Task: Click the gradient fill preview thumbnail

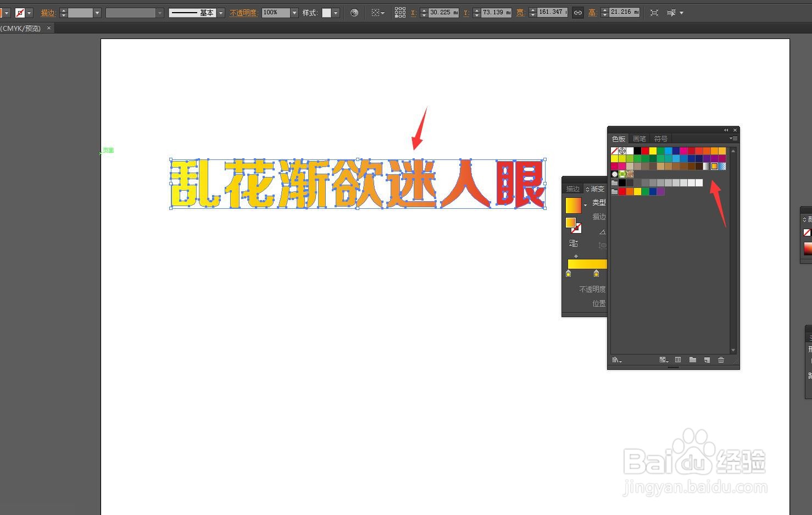Action: point(574,205)
